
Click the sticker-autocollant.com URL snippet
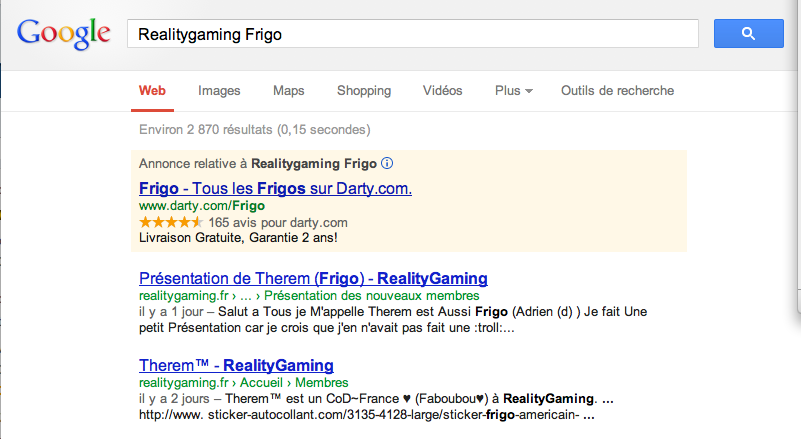(x=367, y=414)
